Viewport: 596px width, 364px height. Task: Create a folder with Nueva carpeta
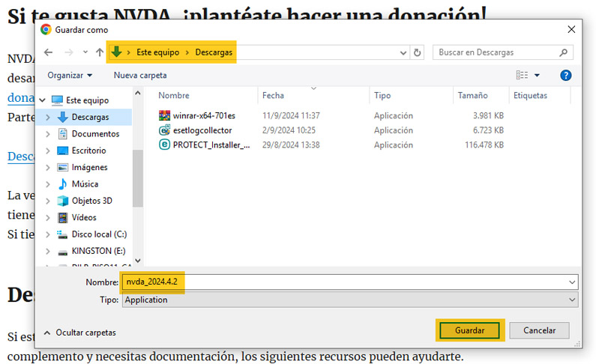pyautogui.click(x=140, y=75)
